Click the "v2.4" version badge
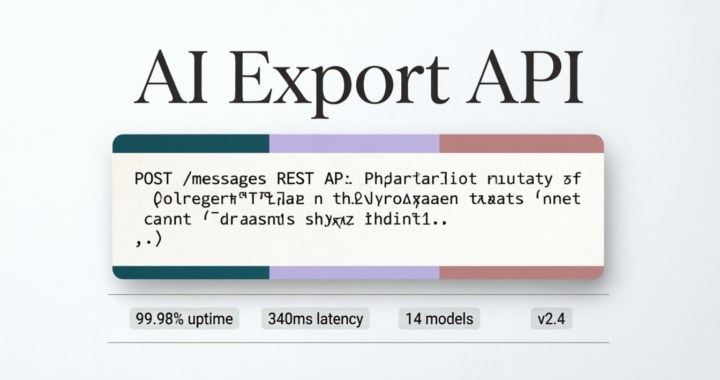The height and width of the screenshot is (380, 720). (x=551, y=319)
